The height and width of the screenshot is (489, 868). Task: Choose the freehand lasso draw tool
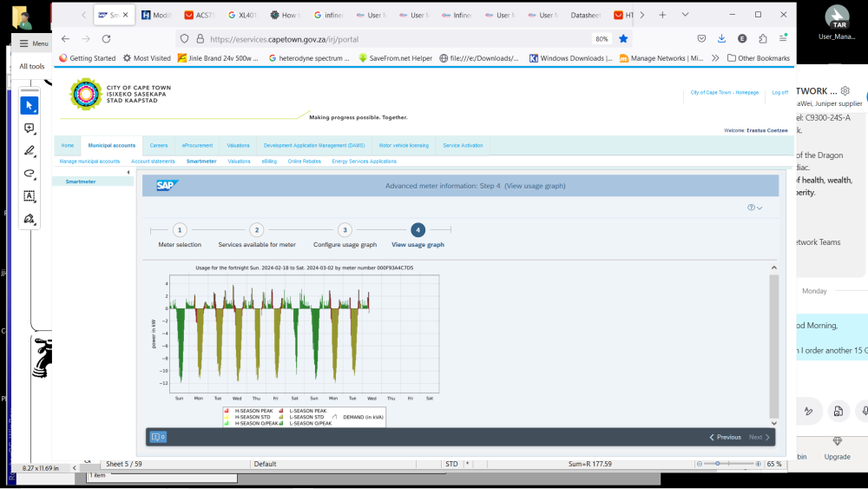(x=30, y=174)
